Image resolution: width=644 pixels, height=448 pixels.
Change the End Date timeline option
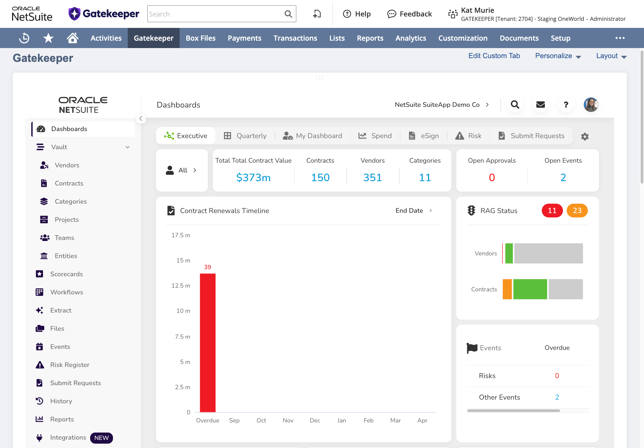pyautogui.click(x=414, y=210)
